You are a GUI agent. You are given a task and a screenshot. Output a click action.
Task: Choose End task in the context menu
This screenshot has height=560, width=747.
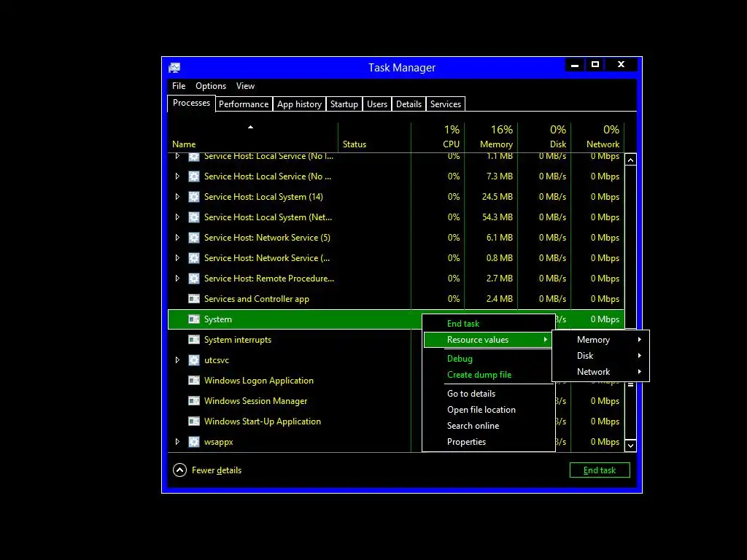pos(488,324)
